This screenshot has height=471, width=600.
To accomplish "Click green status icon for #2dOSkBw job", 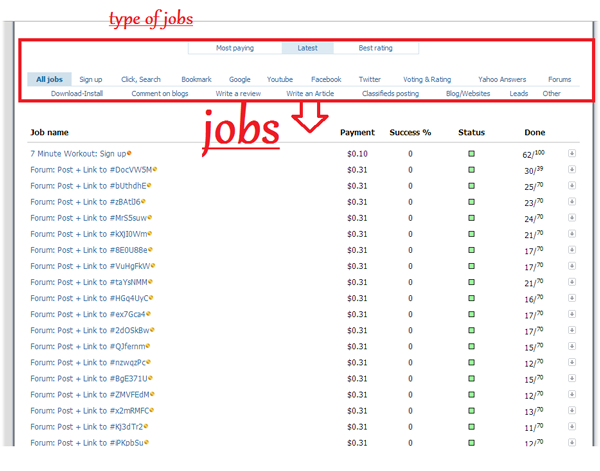I will pyautogui.click(x=471, y=330).
